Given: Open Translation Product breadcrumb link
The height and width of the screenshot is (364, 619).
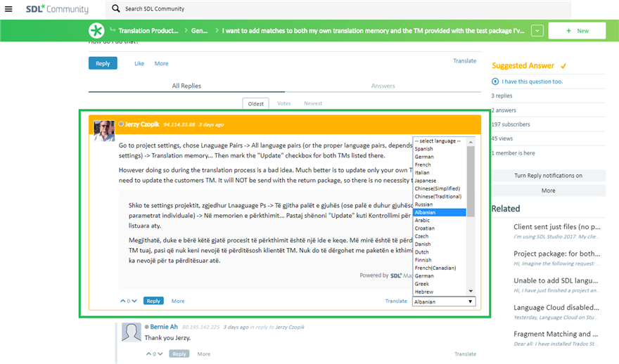Looking at the screenshot, I should (148, 30).
